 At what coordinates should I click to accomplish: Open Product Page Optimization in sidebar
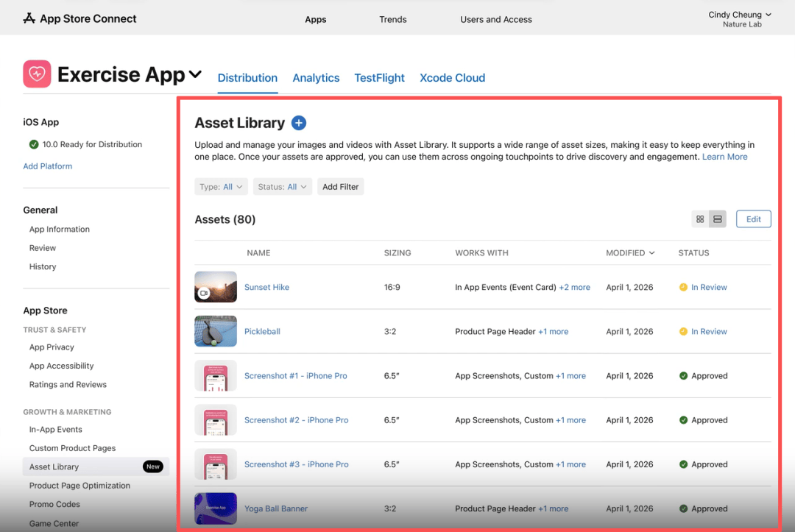click(x=79, y=486)
